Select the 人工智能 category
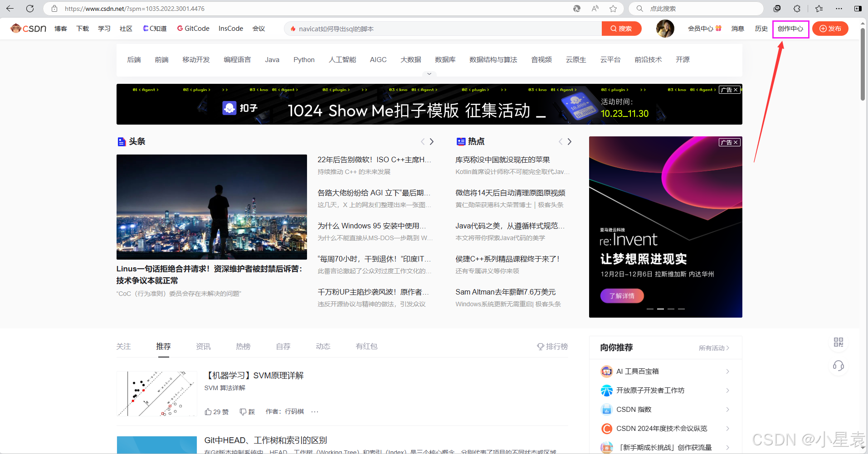This screenshot has width=868, height=454. click(x=342, y=60)
